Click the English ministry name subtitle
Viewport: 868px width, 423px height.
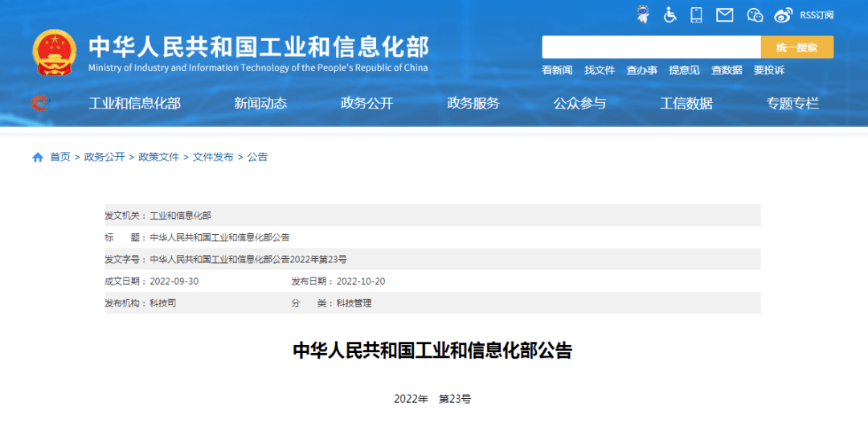pos(258,68)
